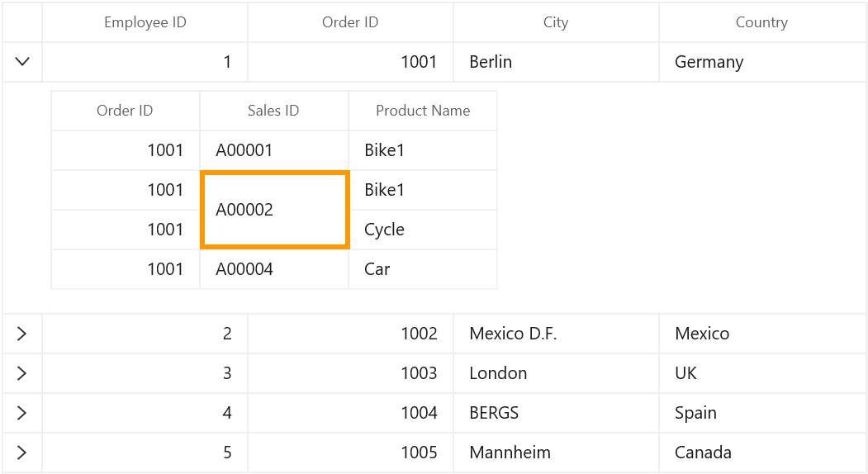This screenshot has width=868, height=474.
Task: Click the Sales ID column header
Action: [274, 111]
